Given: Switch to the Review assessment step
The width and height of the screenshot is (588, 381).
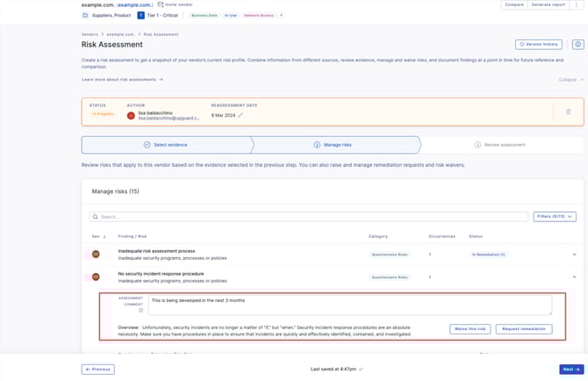Looking at the screenshot, I should (x=500, y=144).
